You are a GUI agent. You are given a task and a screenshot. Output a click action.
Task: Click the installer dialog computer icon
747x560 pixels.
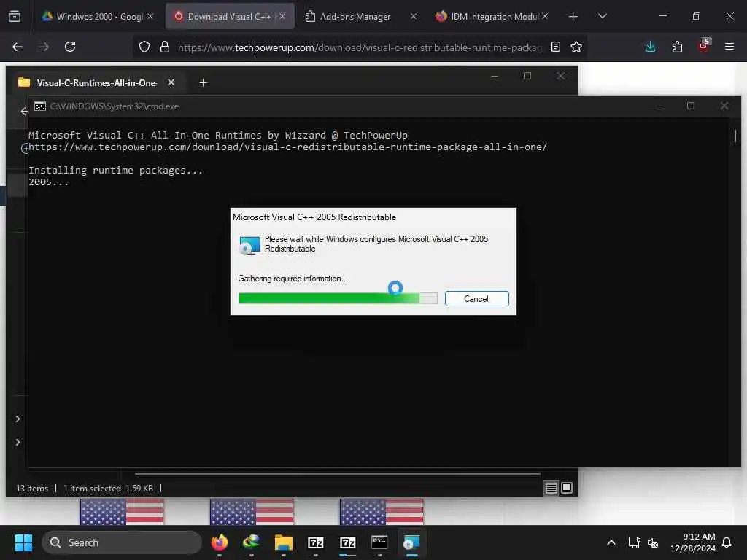249,245
